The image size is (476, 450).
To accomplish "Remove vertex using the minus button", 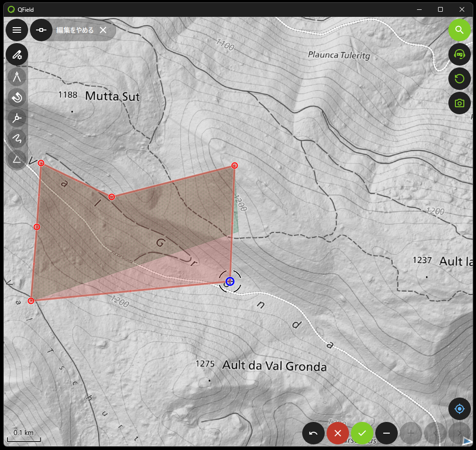I will (x=387, y=433).
